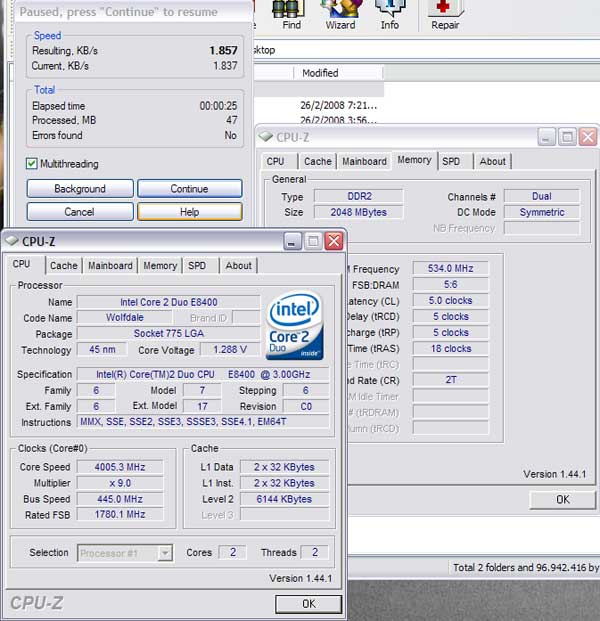600x621 pixels.
Task: Open Mainboard tab in back CPU-Z window
Action: [364, 162]
